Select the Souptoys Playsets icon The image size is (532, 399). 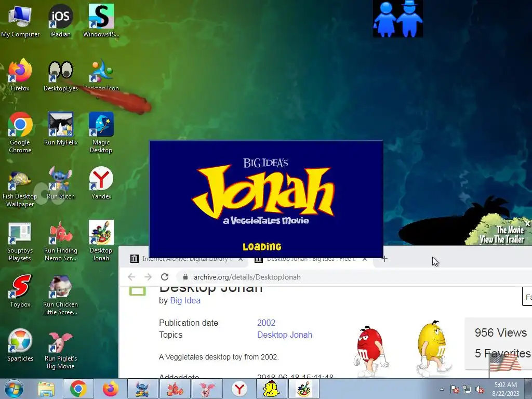[x=20, y=241]
